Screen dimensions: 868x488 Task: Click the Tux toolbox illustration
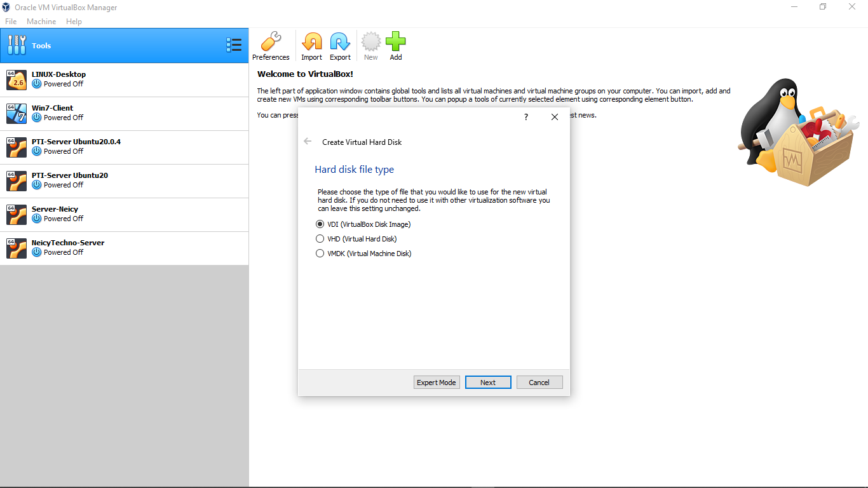click(x=797, y=132)
